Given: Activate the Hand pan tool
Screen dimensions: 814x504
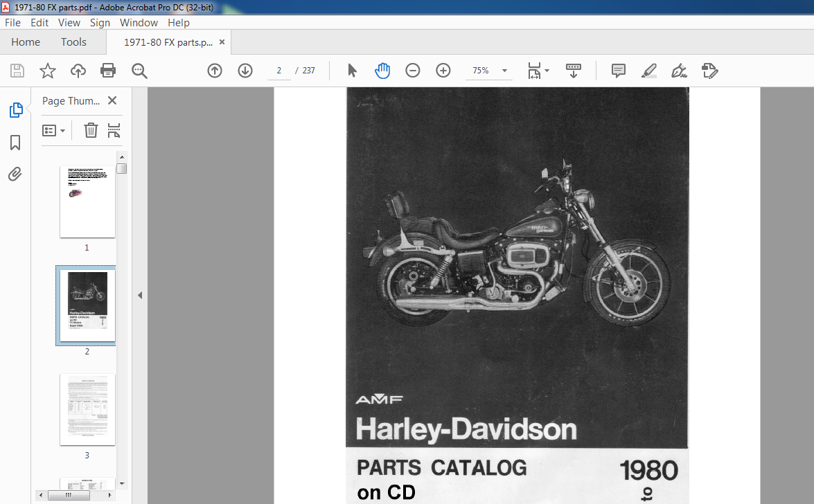Looking at the screenshot, I should coord(382,71).
